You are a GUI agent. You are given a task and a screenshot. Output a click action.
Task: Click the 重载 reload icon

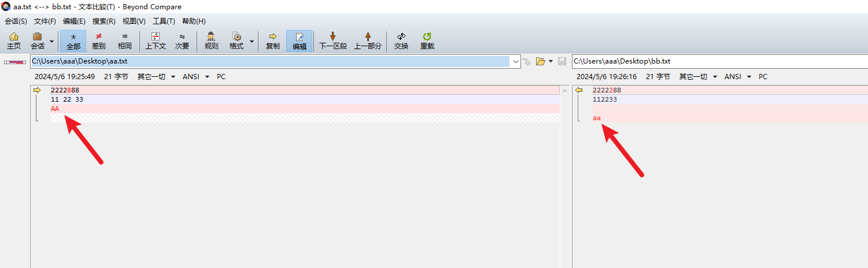pyautogui.click(x=427, y=41)
